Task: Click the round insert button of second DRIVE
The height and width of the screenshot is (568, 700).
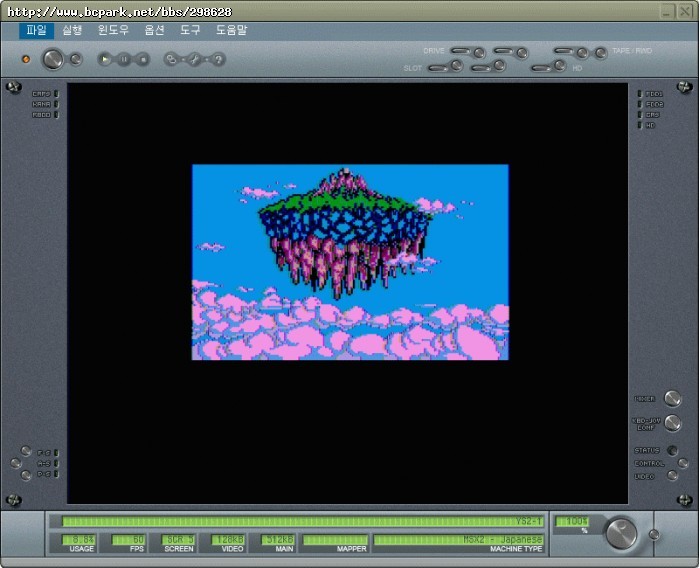Action: pos(522,53)
